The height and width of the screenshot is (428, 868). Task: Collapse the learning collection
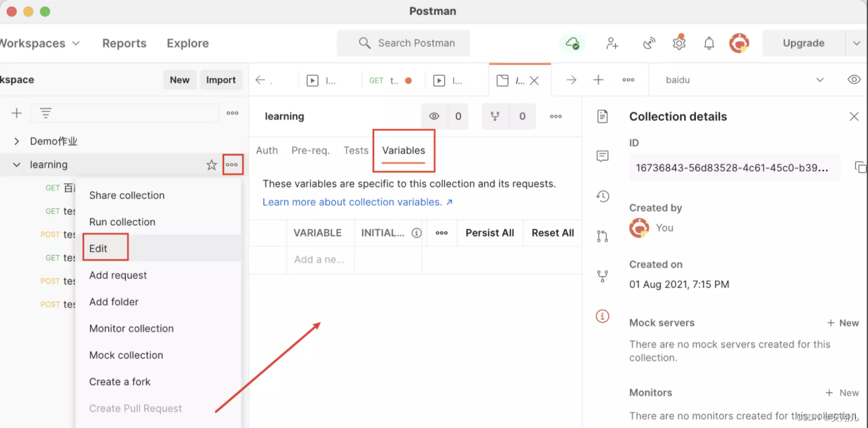[17, 165]
